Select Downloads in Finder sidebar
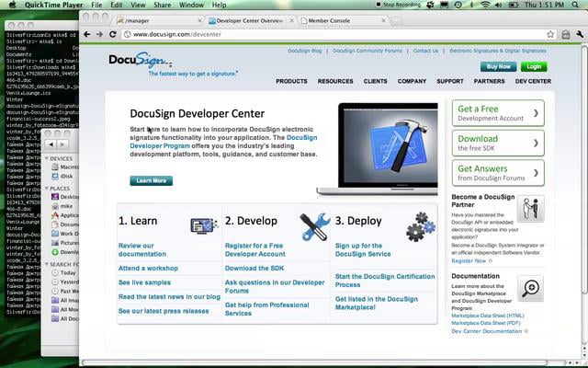This screenshot has width=588, height=368. 64,252
